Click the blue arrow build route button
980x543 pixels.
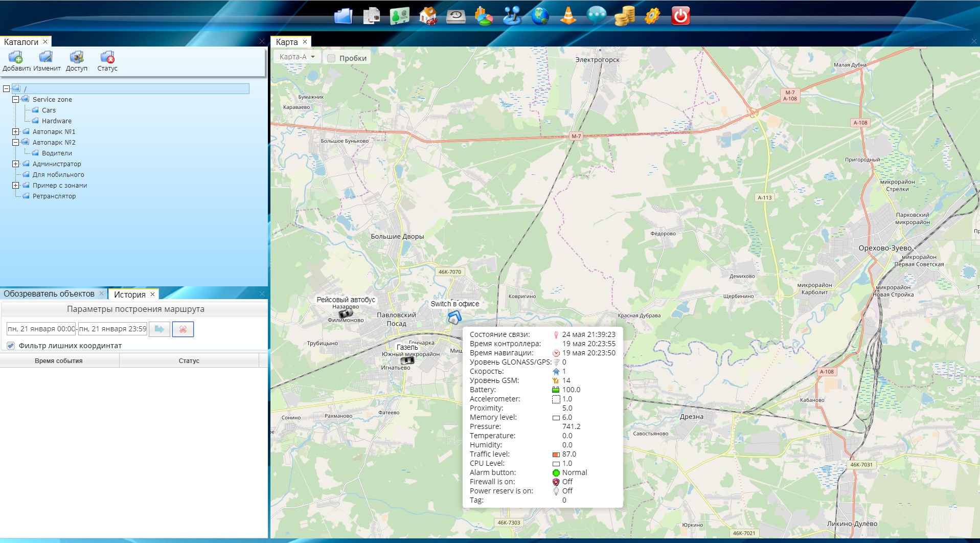point(159,329)
